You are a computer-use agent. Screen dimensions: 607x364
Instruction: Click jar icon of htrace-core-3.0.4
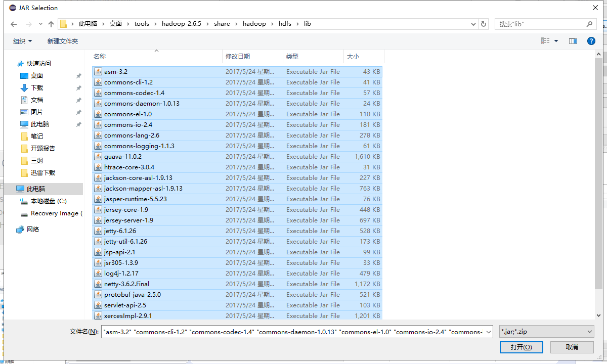pyautogui.click(x=98, y=167)
